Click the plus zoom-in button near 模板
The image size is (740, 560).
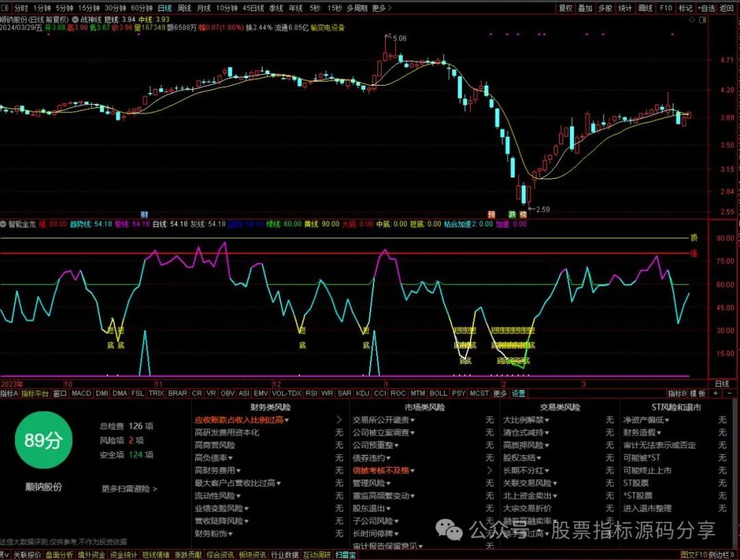pos(716,393)
